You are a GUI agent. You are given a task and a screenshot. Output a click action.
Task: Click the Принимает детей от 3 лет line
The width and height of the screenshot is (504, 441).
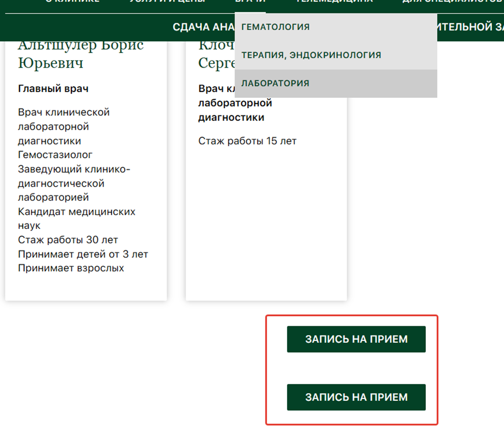(x=83, y=254)
